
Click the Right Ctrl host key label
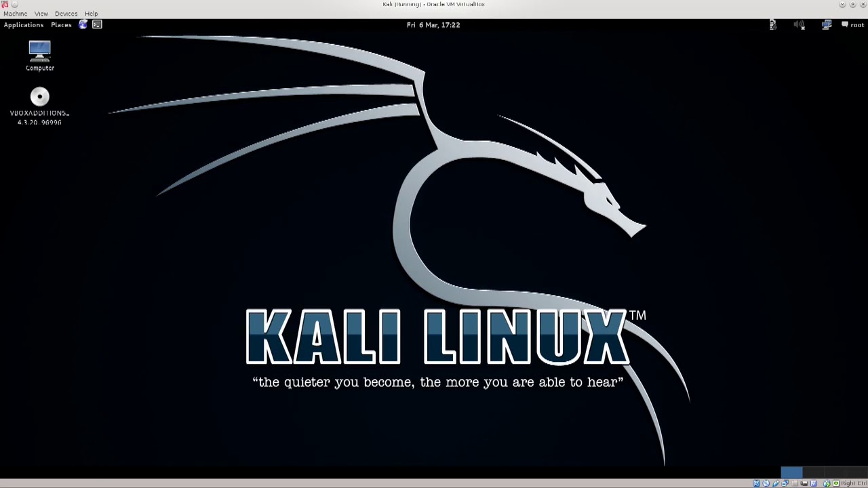(854, 483)
